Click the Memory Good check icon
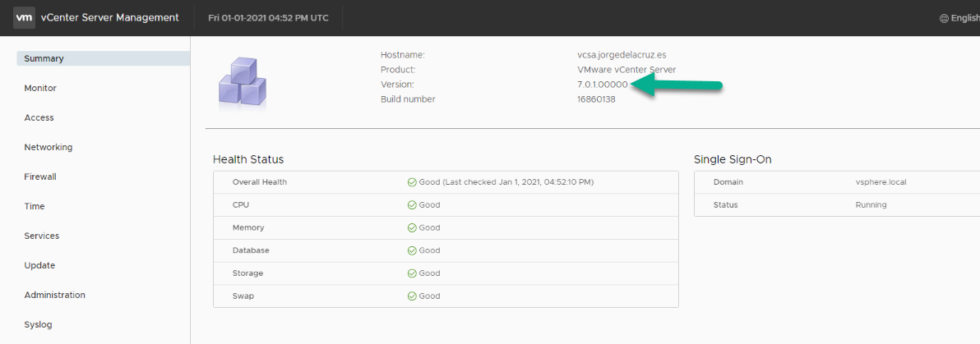Image resolution: width=980 pixels, height=344 pixels. pyautogui.click(x=412, y=228)
